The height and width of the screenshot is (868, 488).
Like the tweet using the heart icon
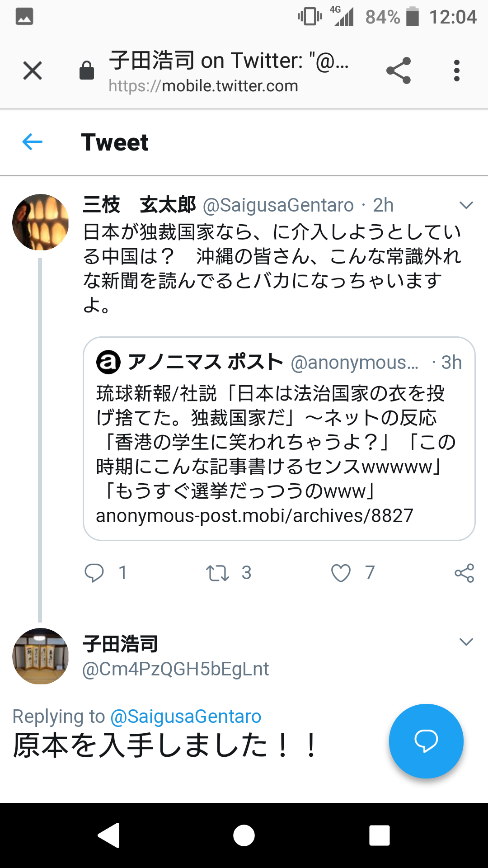(341, 573)
